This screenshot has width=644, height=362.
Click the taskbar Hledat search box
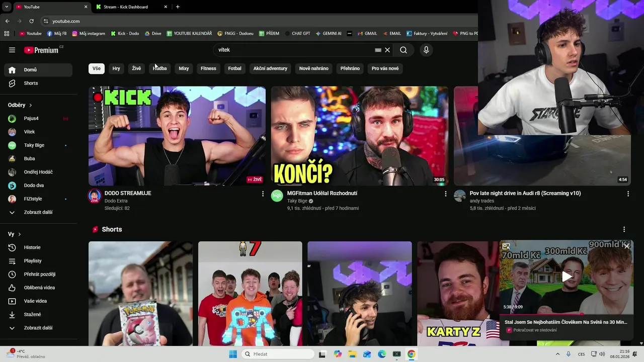tap(277, 354)
